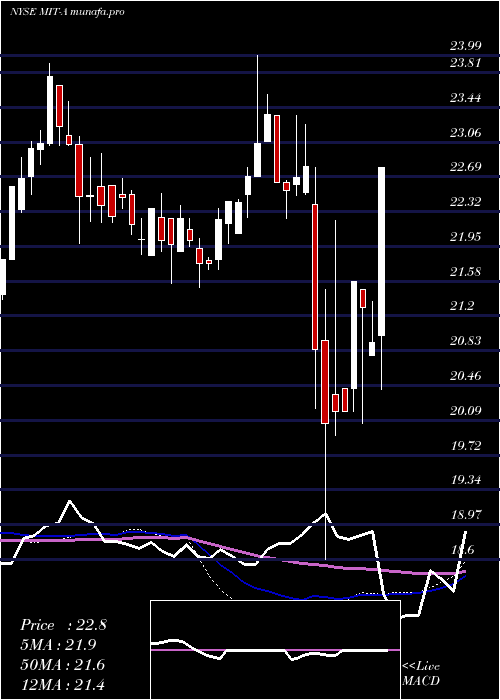The image size is (500, 700).
Task: Click the 5MA : 21.9 readout
Action: pyautogui.click(x=58, y=645)
